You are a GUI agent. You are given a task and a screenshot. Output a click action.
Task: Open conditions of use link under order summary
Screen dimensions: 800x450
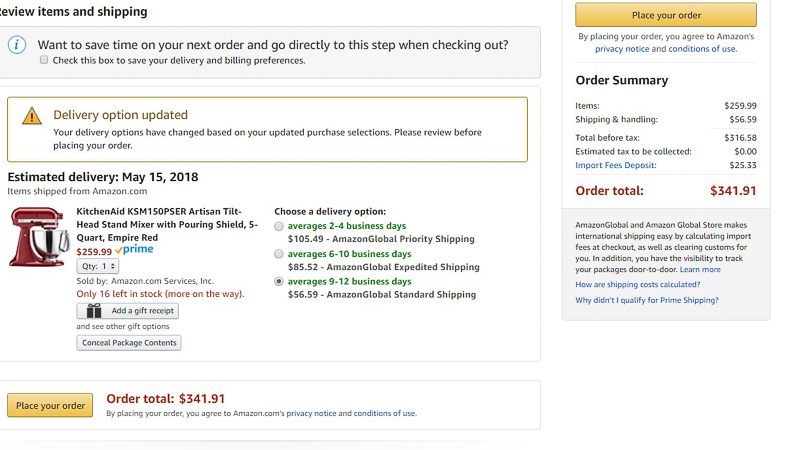tap(702, 49)
